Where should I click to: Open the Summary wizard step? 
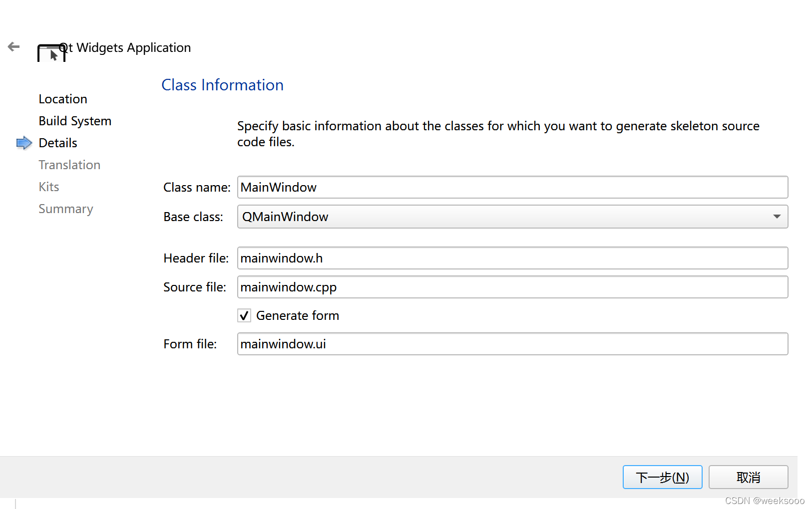(x=66, y=209)
